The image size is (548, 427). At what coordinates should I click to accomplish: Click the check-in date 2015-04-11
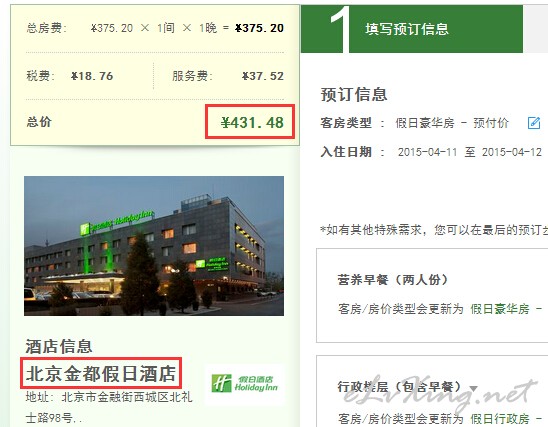click(x=427, y=152)
